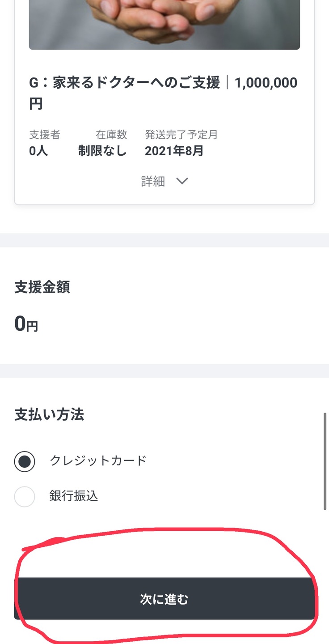Tap the 0円 support amount

coord(26,324)
